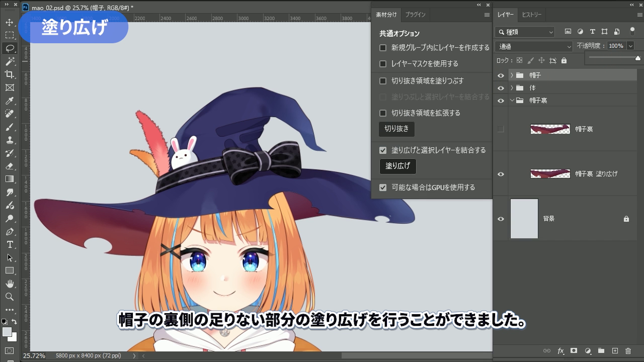Open the プラグイン tab
Screen dimensions: 644x362
pyautogui.click(x=415, y=15)
